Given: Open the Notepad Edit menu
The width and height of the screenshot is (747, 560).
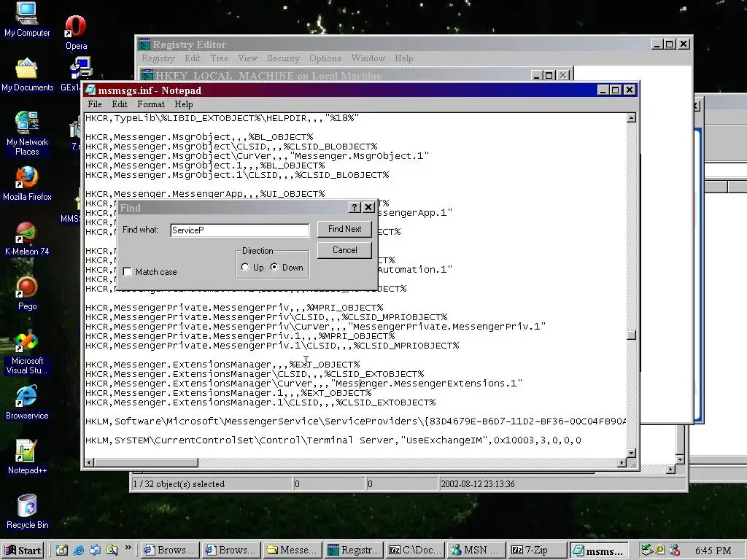Looking at the screenshot, I should [120, 104].
